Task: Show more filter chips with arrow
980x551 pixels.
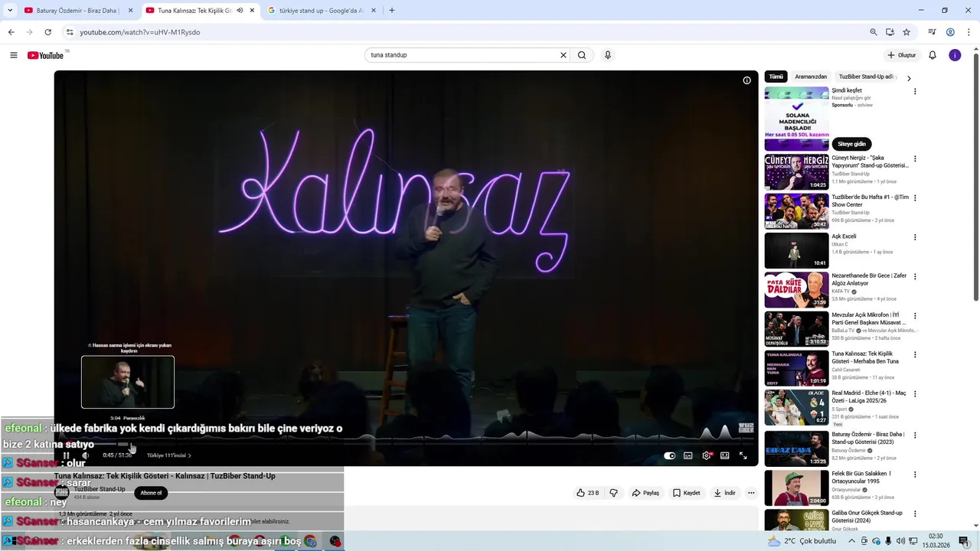Action: click(909, 78)
